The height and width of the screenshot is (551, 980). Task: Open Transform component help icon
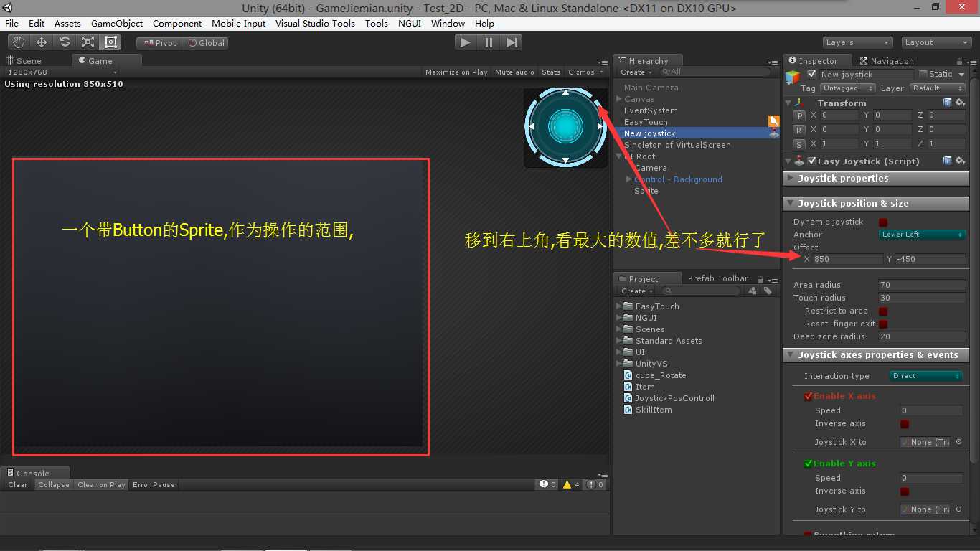pos(947,103)
